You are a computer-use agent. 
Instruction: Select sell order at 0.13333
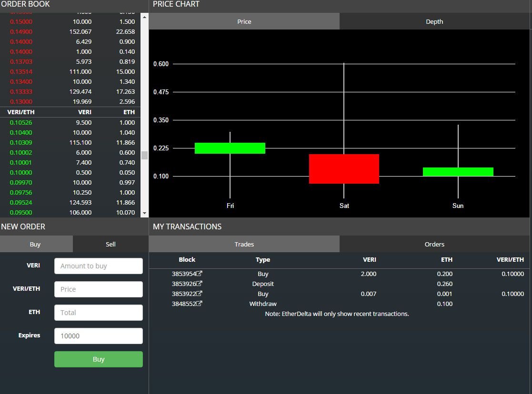pyautogui.click(x=70, y=91)
